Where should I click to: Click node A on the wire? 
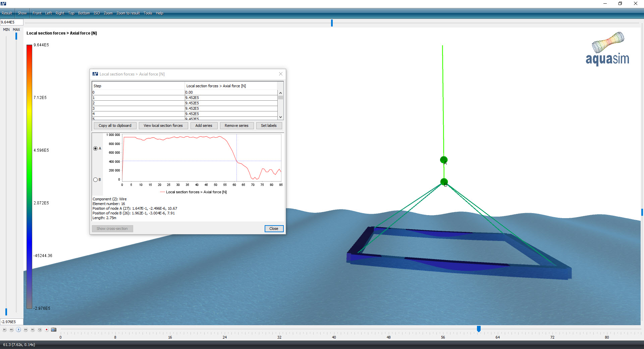pos(444,160)
